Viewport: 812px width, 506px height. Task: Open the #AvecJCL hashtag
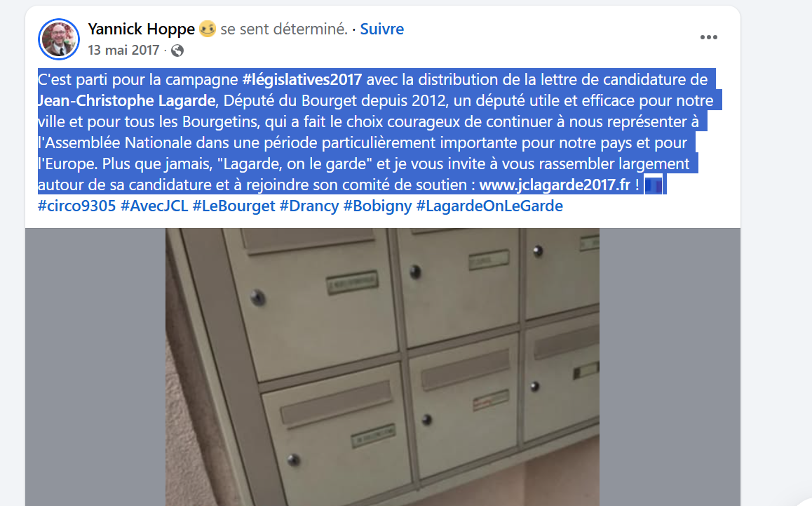click(x=154, y=206)
